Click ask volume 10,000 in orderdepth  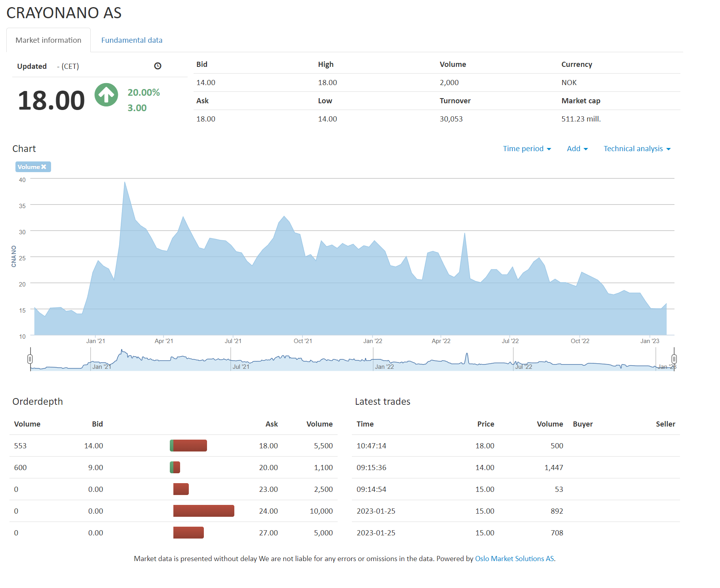pyautogui.click(x=321, y=511)
